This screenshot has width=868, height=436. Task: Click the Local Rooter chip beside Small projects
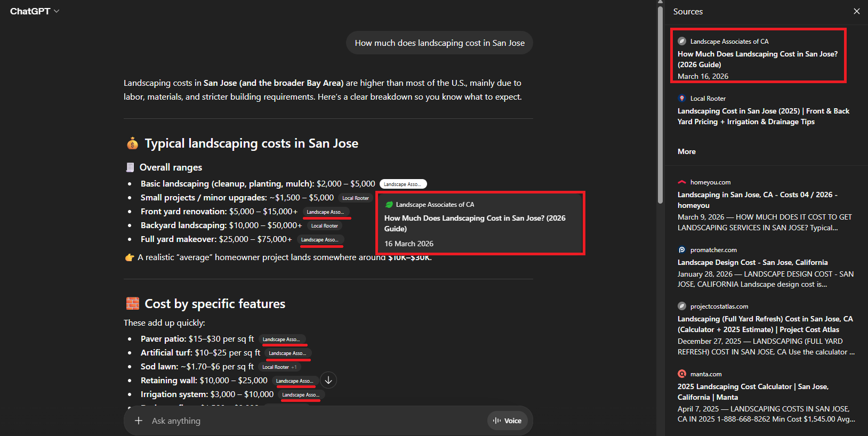[x=355, y=198]
